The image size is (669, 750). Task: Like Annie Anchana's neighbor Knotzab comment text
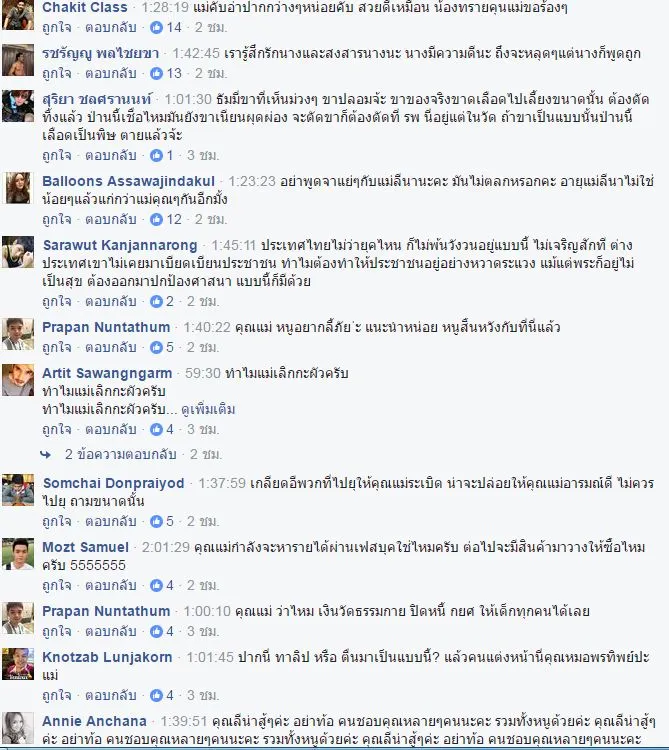click(x=56, y=695)
